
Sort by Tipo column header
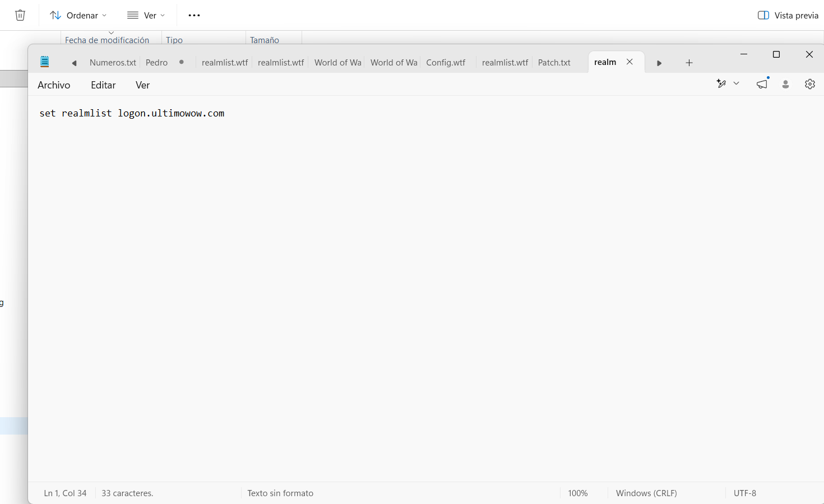174,40
